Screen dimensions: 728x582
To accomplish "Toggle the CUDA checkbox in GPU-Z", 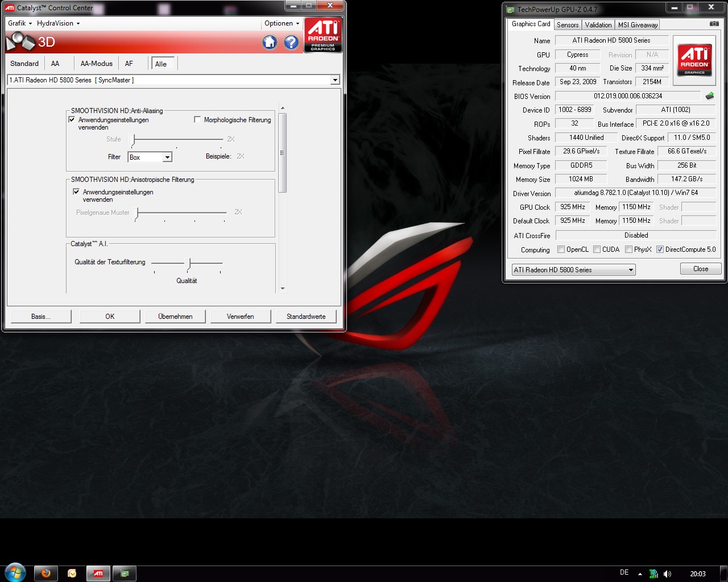I will 597,249.
